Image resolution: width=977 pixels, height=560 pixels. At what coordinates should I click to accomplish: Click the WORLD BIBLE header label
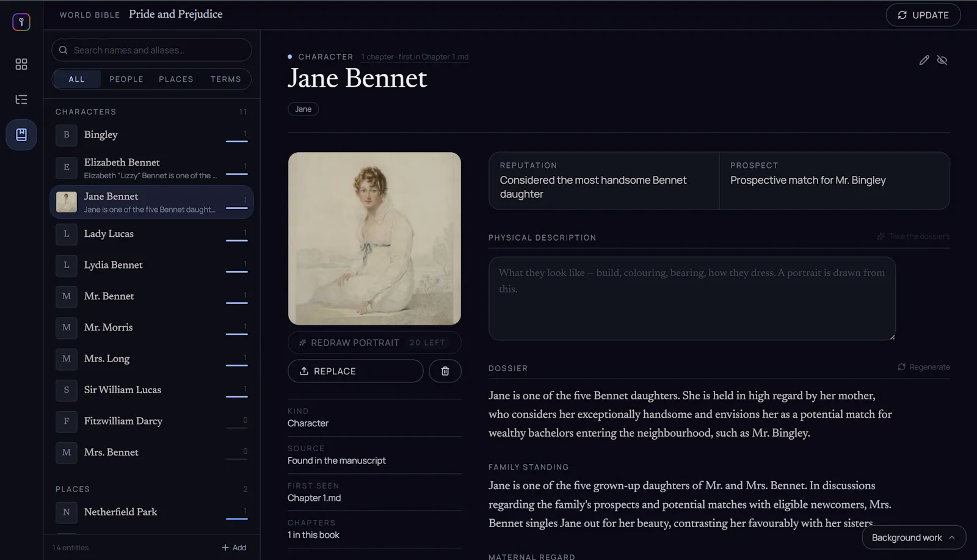coord(90,15)
